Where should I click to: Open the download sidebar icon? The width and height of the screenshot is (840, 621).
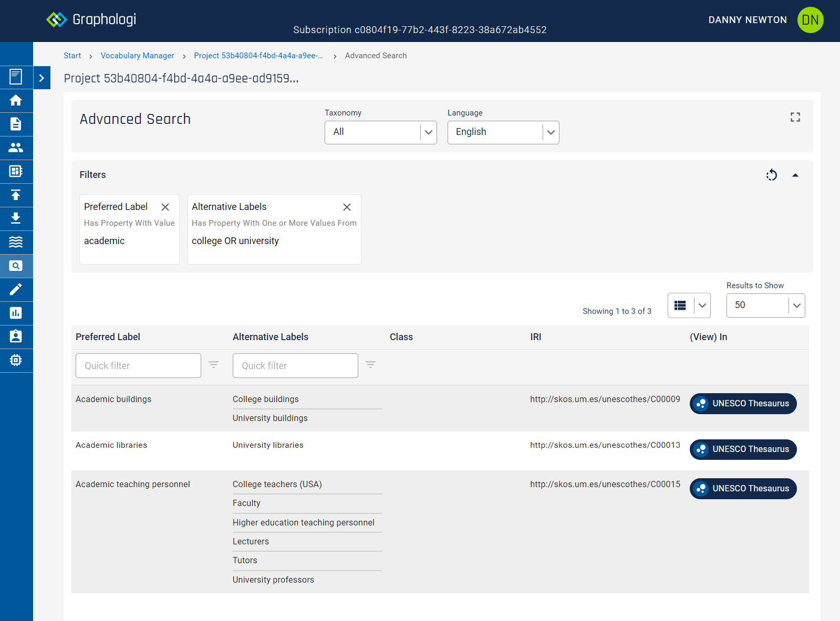[x=16, y=218]
